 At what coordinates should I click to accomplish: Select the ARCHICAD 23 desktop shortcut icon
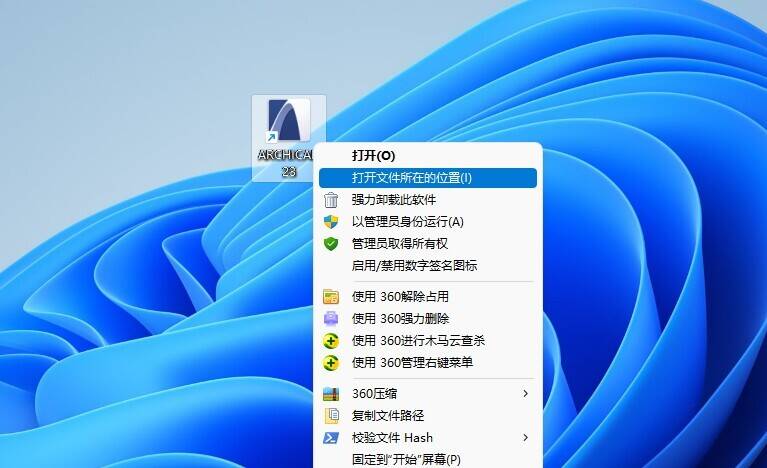pos(289,122)
